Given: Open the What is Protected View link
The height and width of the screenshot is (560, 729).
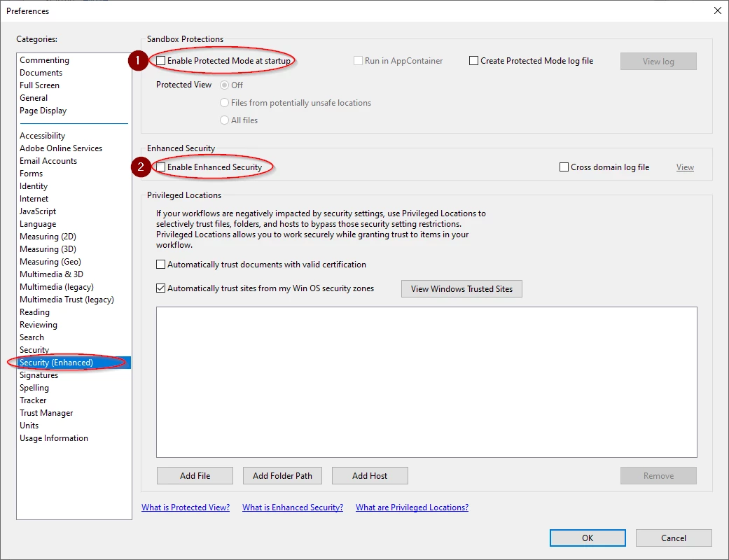Looking at the screenshot, I should tap(186, 507).
